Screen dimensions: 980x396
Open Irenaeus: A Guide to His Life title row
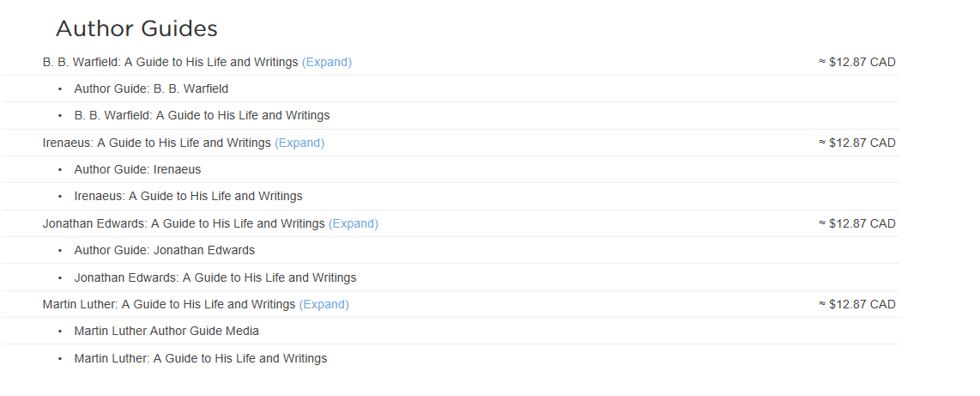point(156,143)
